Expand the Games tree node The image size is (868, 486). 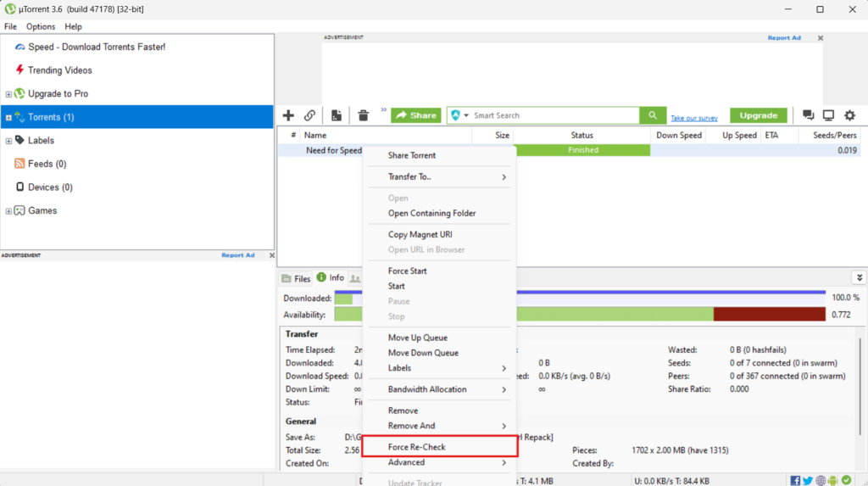pyautogui.click(x=8, y=211)
